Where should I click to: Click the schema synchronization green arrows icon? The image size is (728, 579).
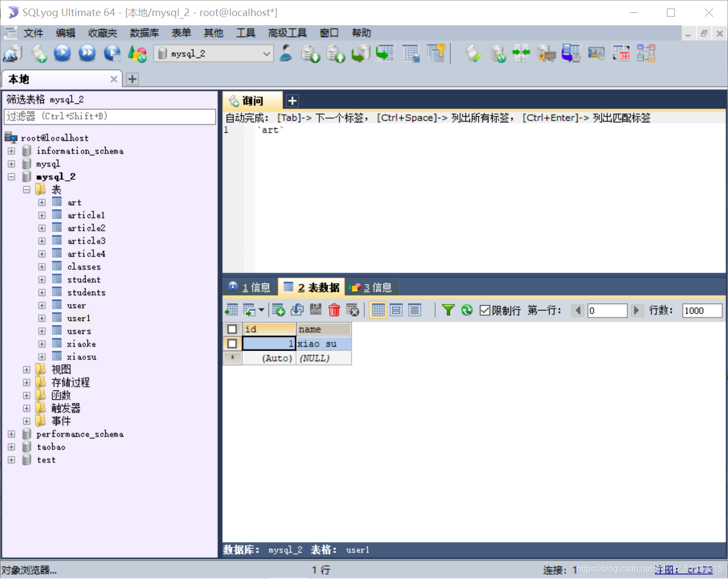tap(521, 53)
